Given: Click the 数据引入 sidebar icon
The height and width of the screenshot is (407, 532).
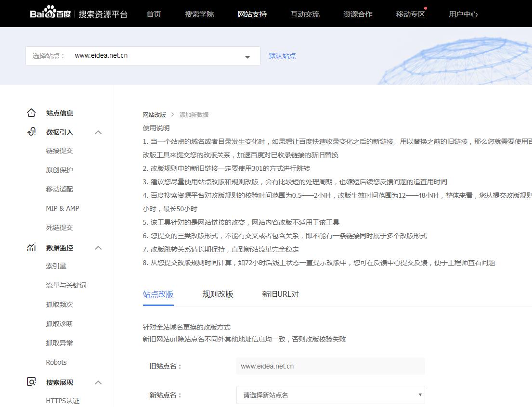Looking at the screenshot, I should 31,132.
